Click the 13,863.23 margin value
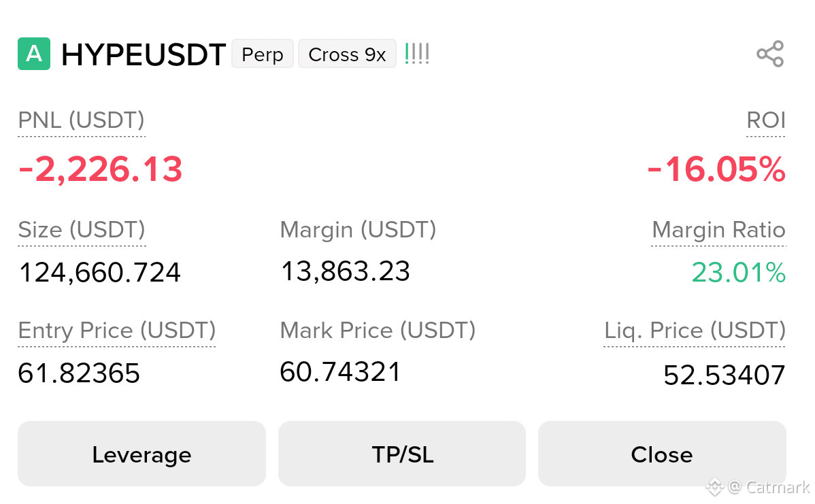Image resolution: width=815 pixels, height=504 pixels. point(346,271)
